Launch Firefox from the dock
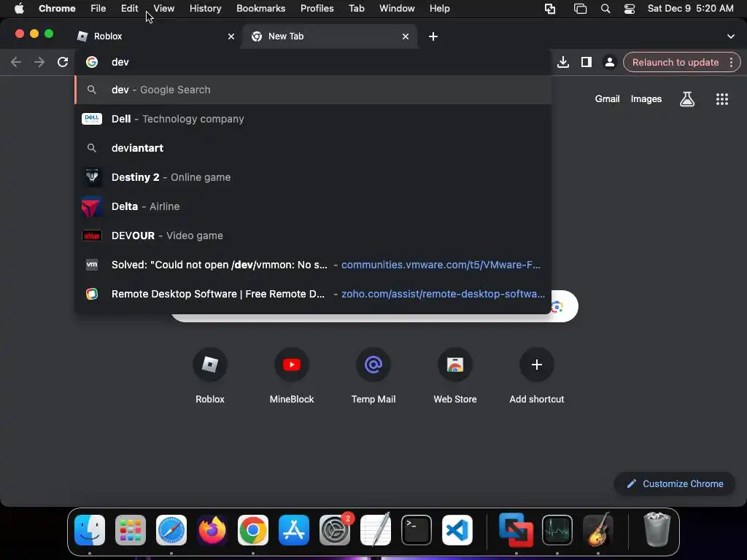Viewport: 747px width, 560px height. (x=212, y=530)
